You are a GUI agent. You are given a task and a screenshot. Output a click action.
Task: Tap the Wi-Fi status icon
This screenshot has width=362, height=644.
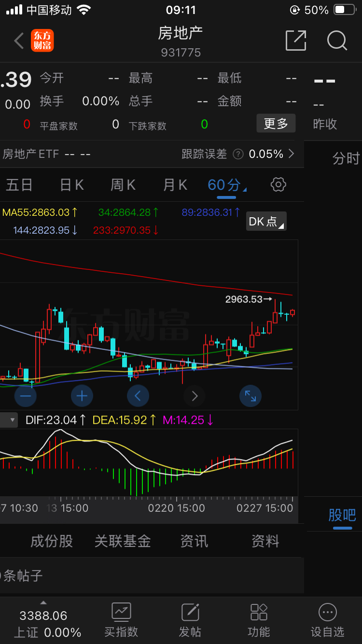(84, 10)
